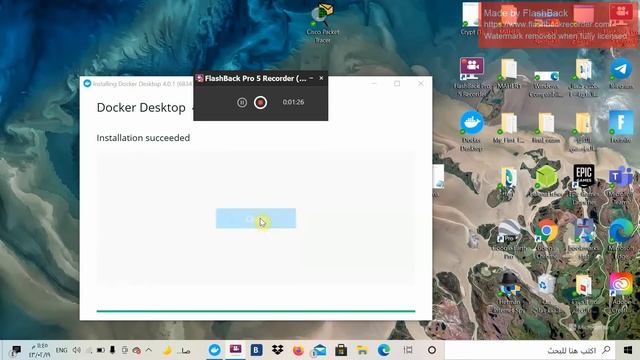Open Dropbox from the taskbar

(x=278, y=350)
